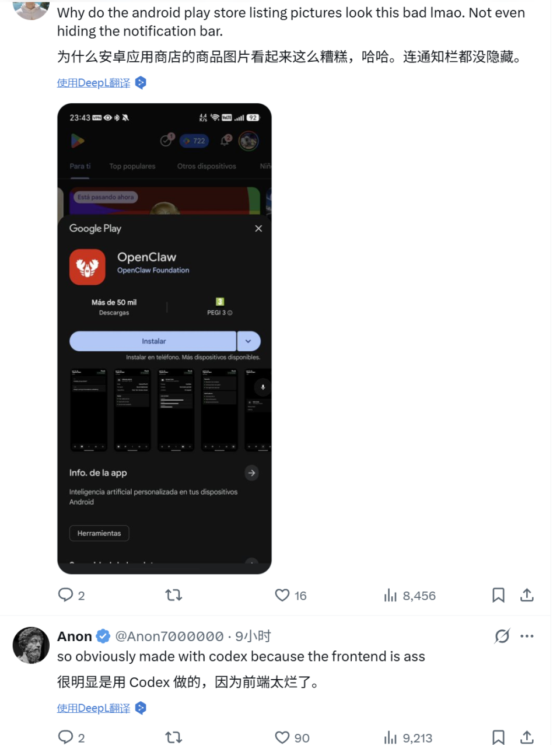560x745 pixels.
Task: Share the first tweet via upload icon
Action: tap(527, 595)
